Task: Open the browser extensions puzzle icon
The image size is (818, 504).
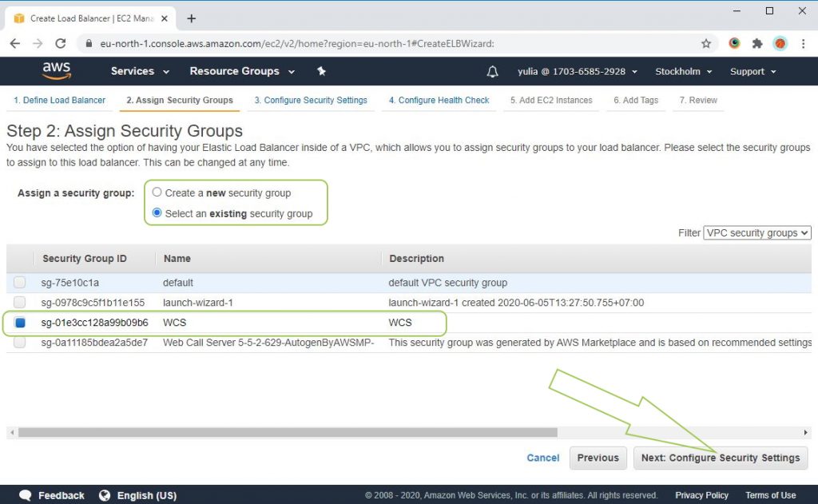Action: 757,44
